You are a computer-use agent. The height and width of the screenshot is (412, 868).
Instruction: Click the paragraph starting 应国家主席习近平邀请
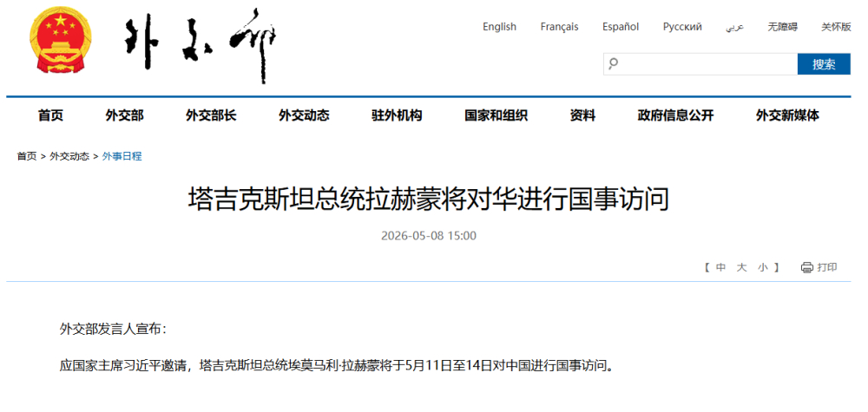point(337,365)
